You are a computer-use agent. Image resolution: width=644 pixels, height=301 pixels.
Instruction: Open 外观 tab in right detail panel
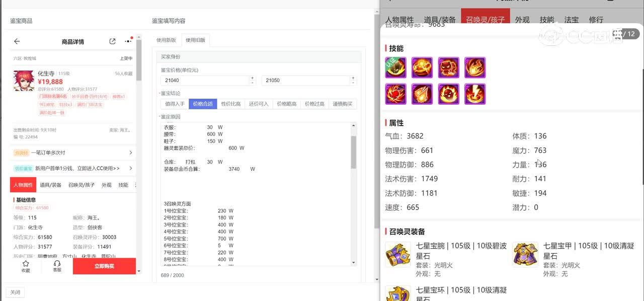[522, 20]
